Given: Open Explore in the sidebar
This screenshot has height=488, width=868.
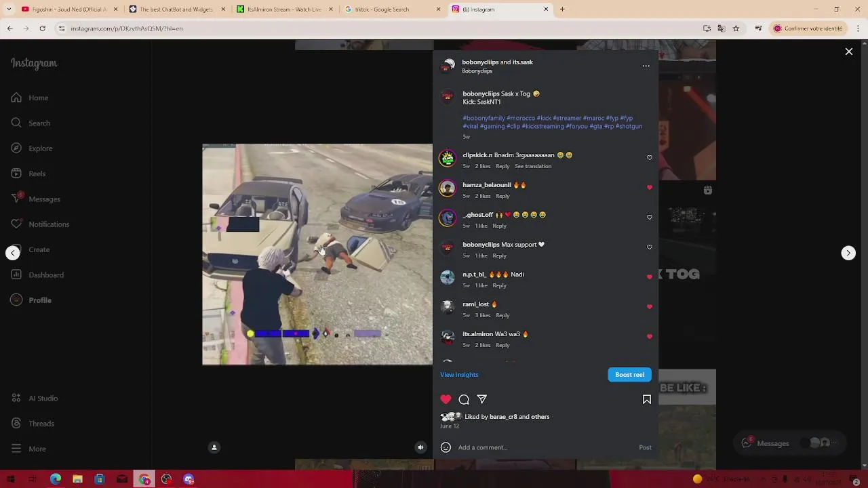Looking at the screenshot, I should pyautogui.click(x=32, y=148).
